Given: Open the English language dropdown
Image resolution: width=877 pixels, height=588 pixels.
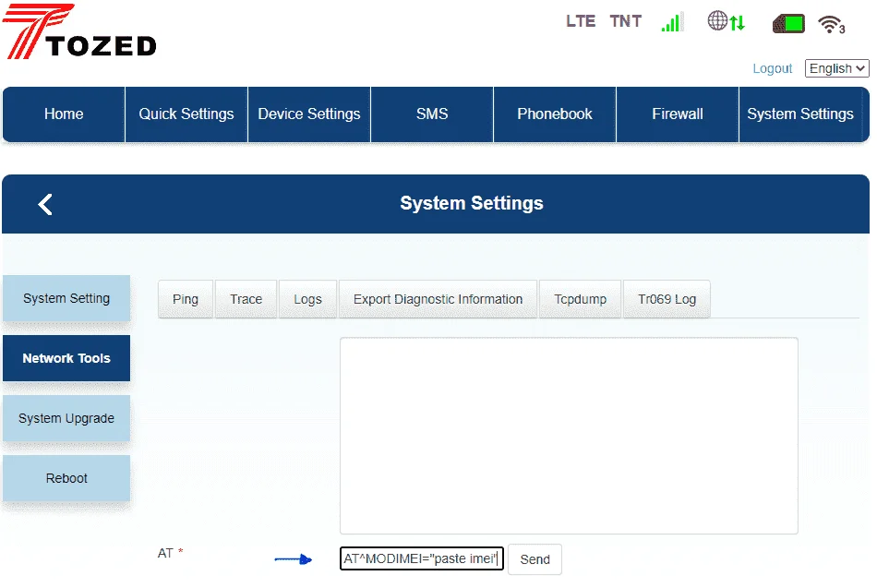Looking at the screenshot, I should pyautogui.click(x=836, y=68).
